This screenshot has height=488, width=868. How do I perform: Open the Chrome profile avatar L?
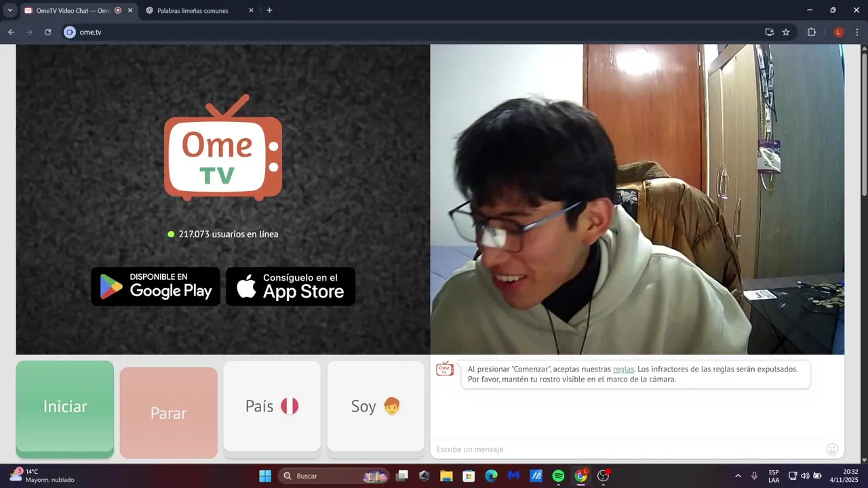[839, 32]
